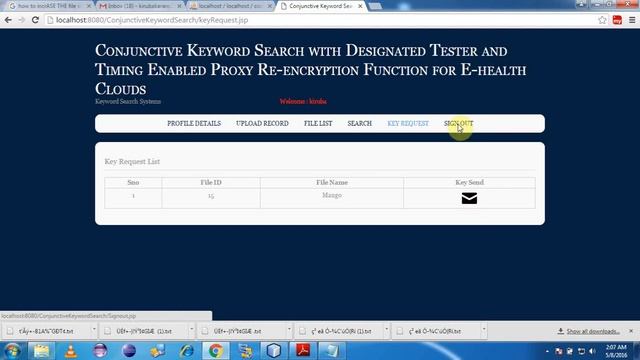The image size is (640, 360).
Task: Open the Chrome hamburger menu
Action: point(632,20)
